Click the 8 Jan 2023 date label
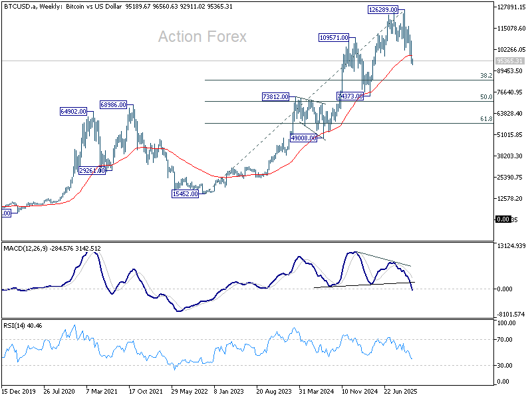This screenshot has width=532, height=399. pos(229,392)
